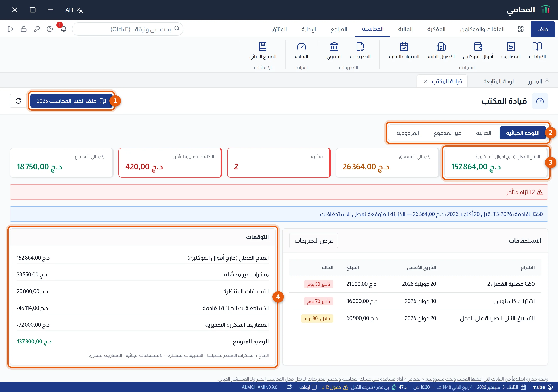
Task: Click ALMOHAMI v0.9.0 version label
Action: (x=259, y=387)
